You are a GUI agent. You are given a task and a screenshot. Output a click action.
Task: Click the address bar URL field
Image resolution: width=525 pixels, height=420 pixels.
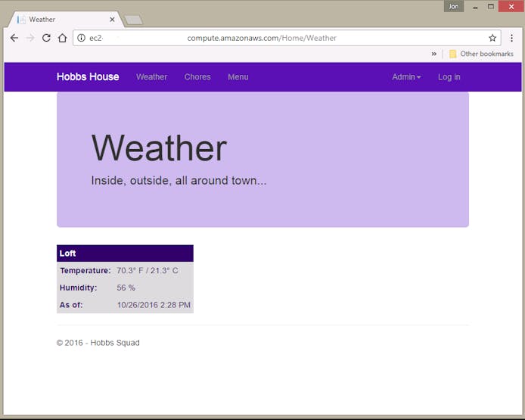(x=287, y=38)
